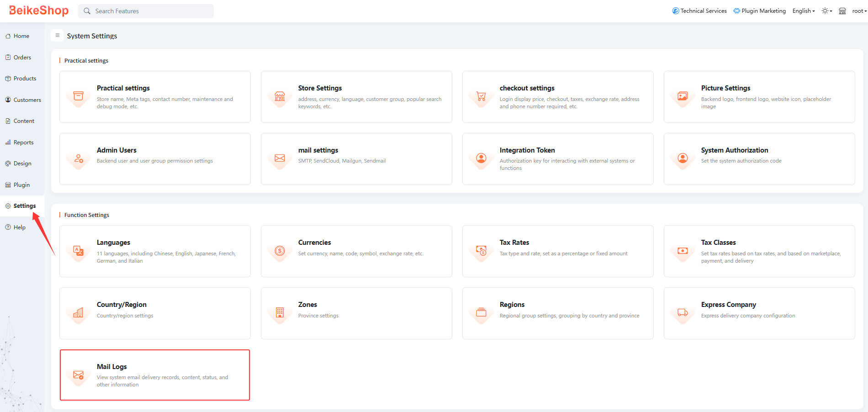Click the mail settings envelope icon
Screen dimensions: 868x412
point(280,158)
